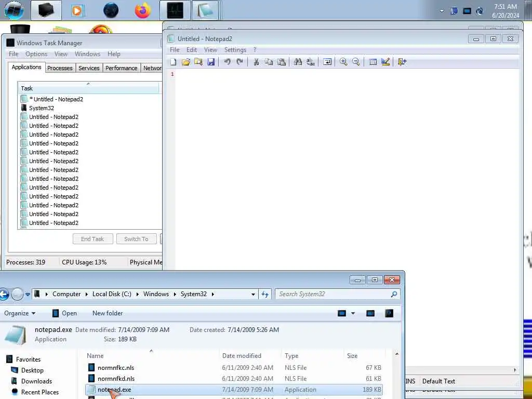Open the Options menu in Task Manager
Viewport: 532px width, 399px height.
click(36, 54)
